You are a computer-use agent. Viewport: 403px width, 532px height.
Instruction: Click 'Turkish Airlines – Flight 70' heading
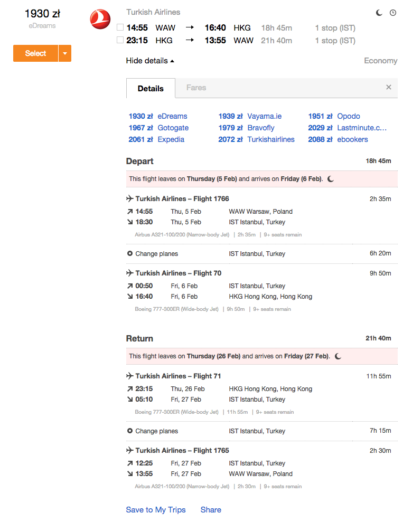pyautogui.click(x=178, y=273)
